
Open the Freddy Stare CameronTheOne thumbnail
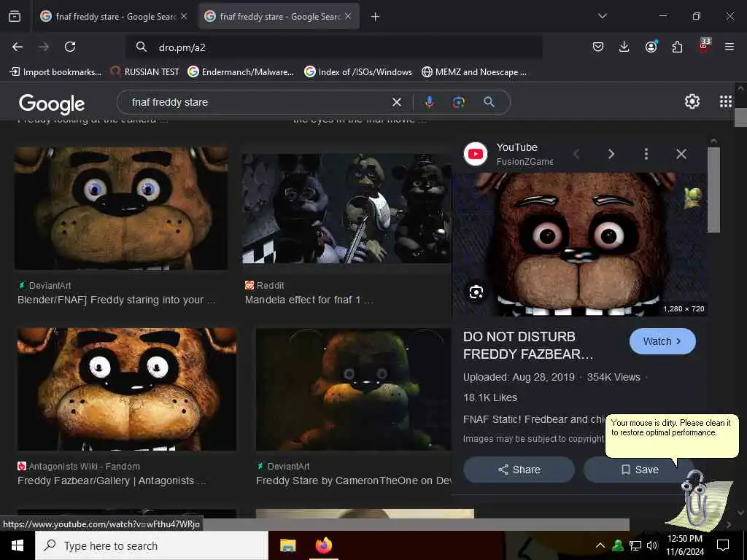tap(353, 389)
